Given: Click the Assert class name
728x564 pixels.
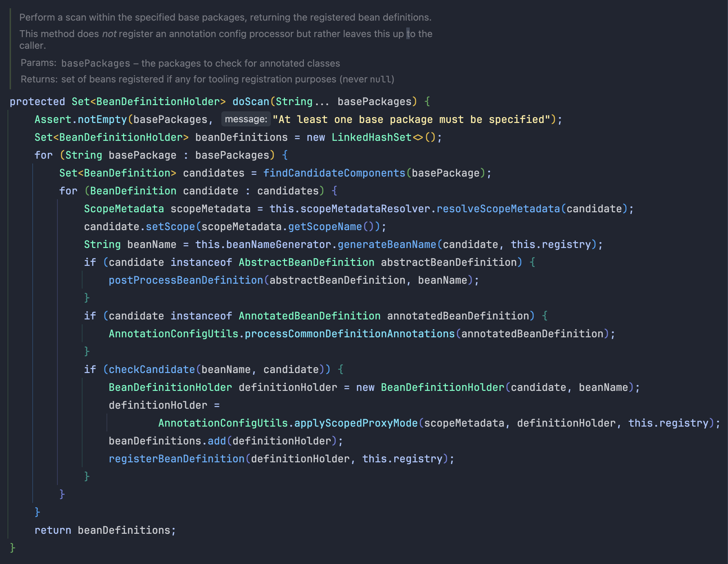Looking at the screenshot, I should tap(53, 120).
